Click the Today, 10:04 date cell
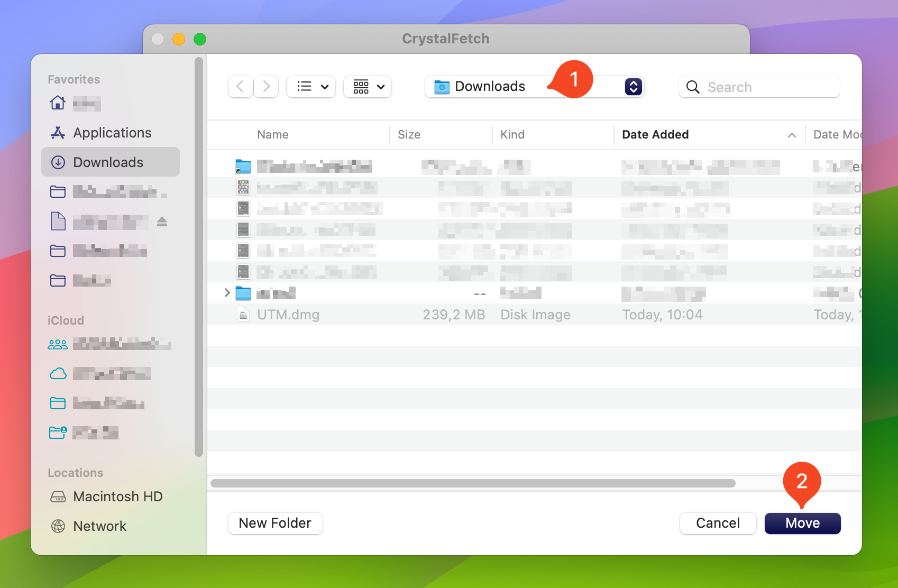The image size is (898, 588). (x=662, y=315)
